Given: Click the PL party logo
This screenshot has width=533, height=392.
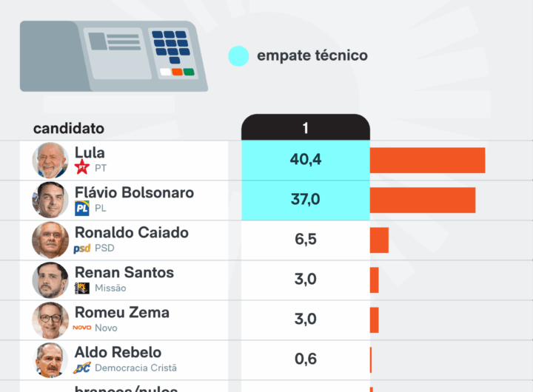Looking at the screenshot, I should point(82,209).
